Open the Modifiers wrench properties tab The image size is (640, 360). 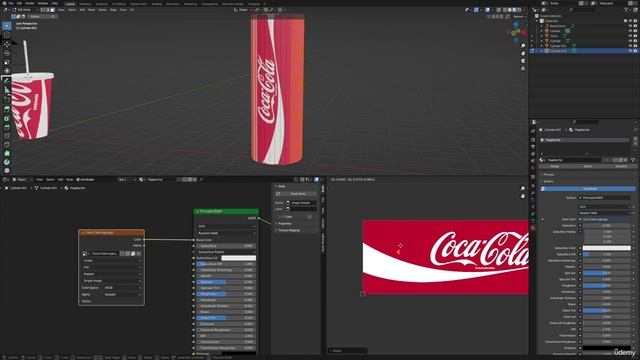(x=533, y=193)
